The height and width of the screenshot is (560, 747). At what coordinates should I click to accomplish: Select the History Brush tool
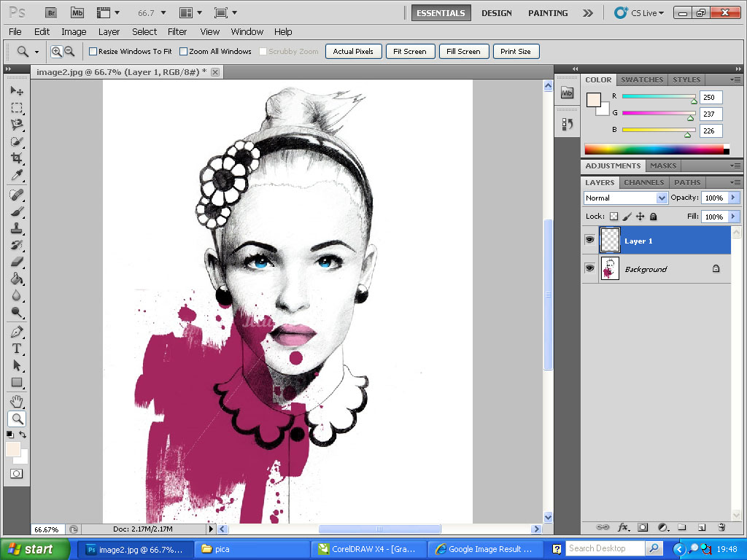tap(18, 245)
